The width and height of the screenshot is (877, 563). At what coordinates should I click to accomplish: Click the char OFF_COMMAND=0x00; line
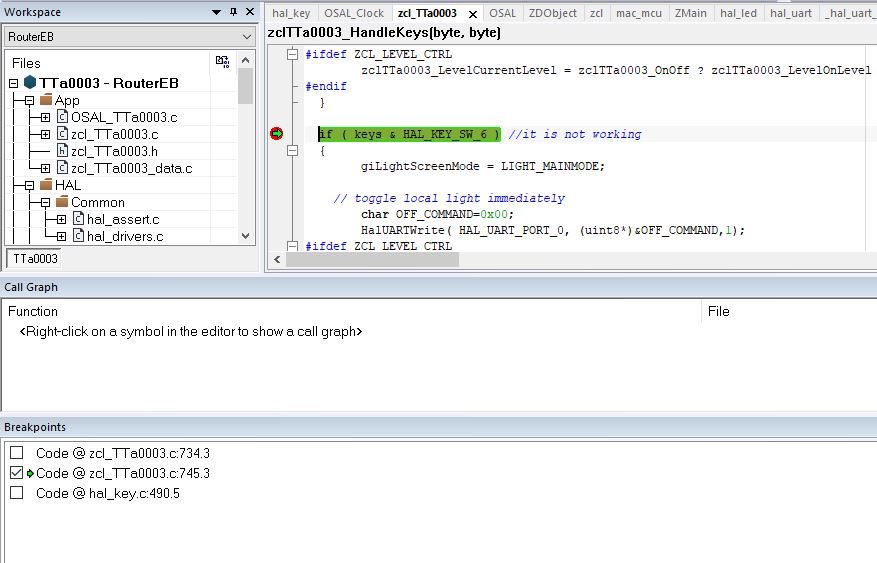pos(437,214)
